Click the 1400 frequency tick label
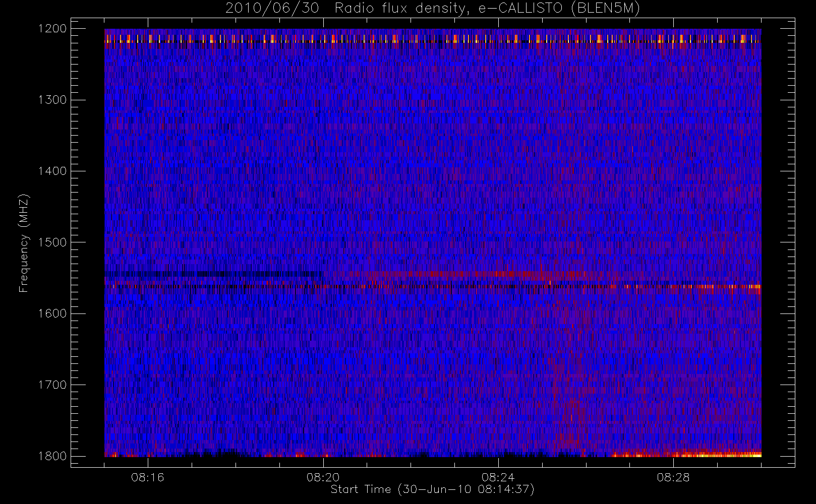The image size is (816, 504). (x=52, y=171)
